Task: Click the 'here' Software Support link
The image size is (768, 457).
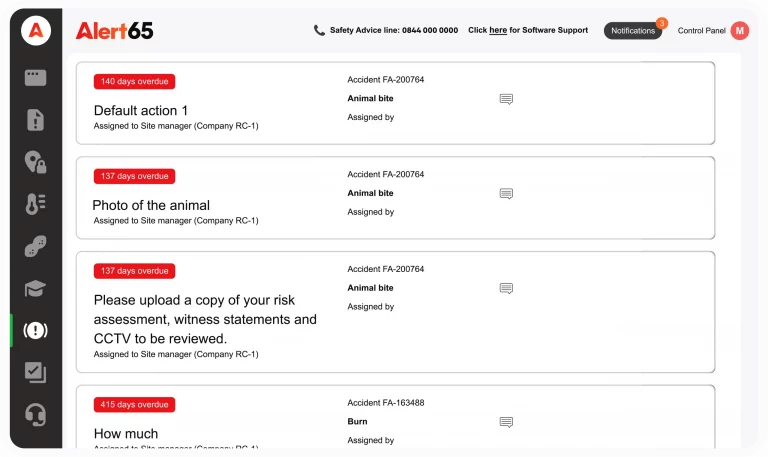Action: point(498,31)
